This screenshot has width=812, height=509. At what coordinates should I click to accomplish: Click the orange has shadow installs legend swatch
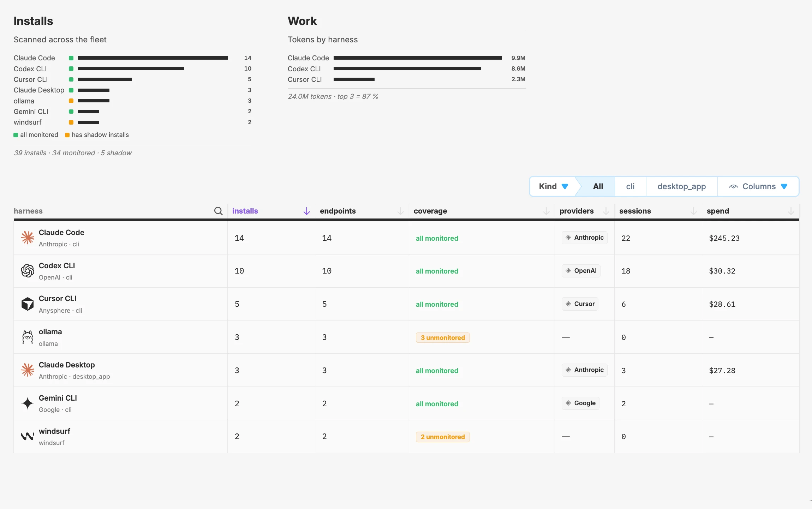point(67,135)
